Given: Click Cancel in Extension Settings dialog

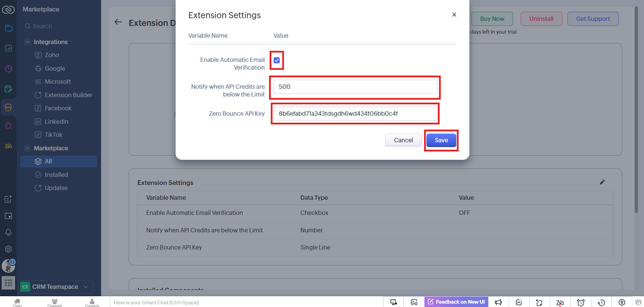Looking at the screenshot, I should click(403, 140).
